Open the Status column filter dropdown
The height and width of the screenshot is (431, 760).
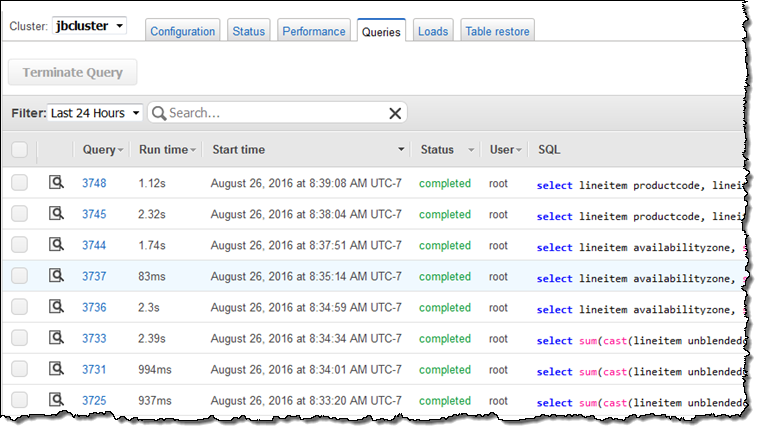click(x=471, y=150)
